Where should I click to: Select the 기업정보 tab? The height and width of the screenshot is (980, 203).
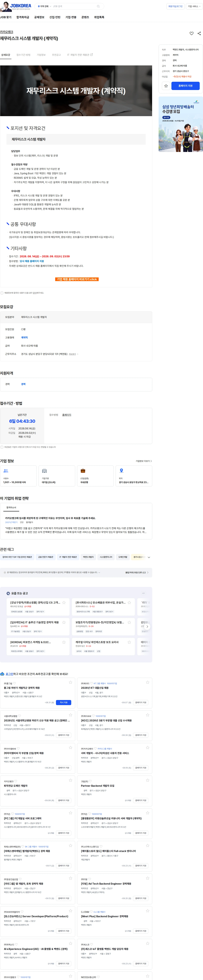[41, 55]
